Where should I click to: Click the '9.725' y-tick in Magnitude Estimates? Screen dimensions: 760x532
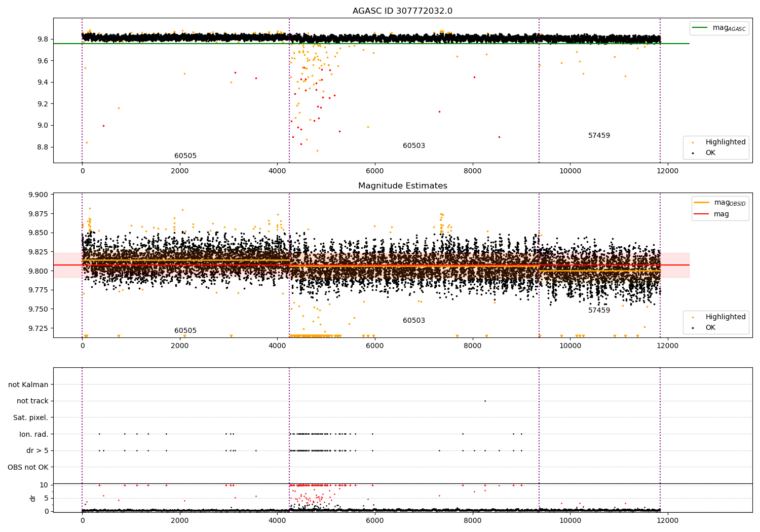click(39, 328)
